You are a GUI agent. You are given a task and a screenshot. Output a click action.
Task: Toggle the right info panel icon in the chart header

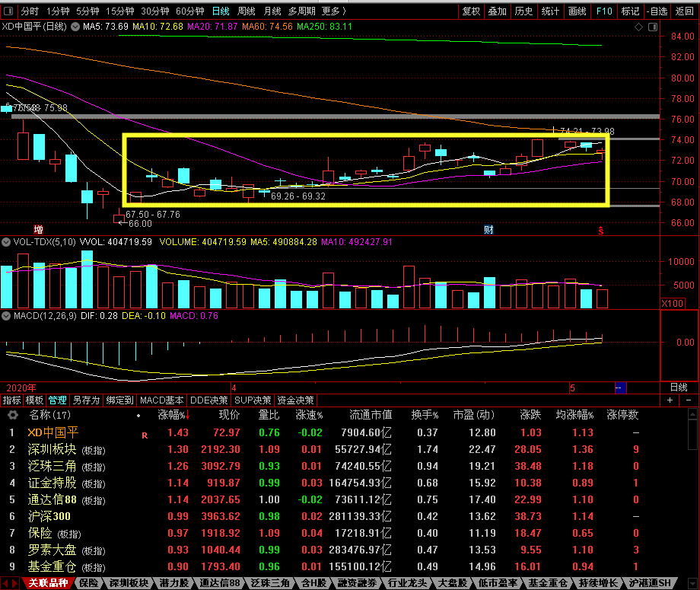[x=653, y=27]
